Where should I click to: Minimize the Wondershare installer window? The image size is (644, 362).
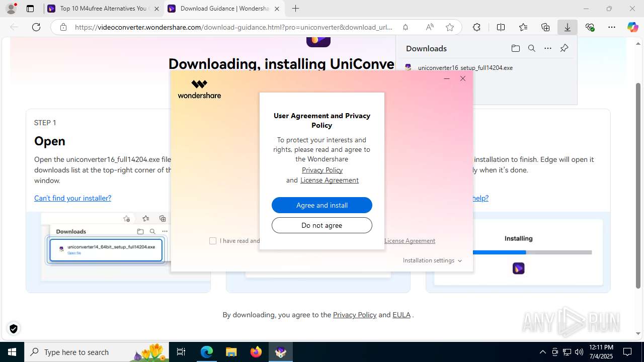coord(447,78)
